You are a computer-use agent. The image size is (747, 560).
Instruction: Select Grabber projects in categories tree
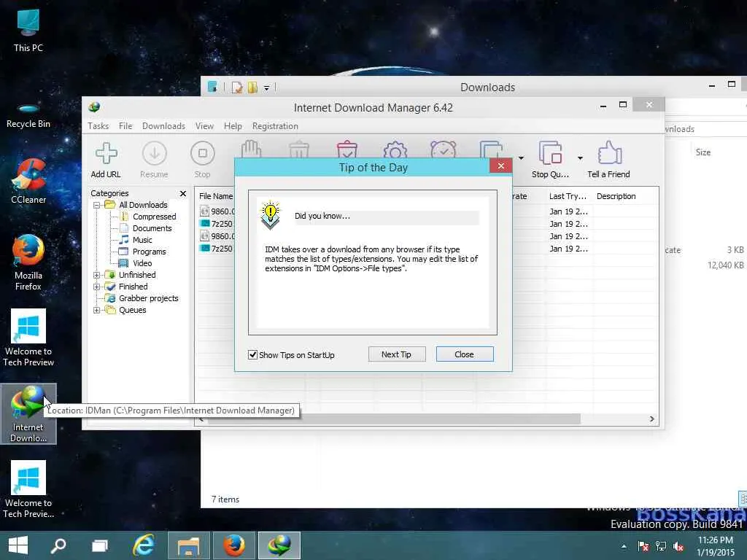142,298
